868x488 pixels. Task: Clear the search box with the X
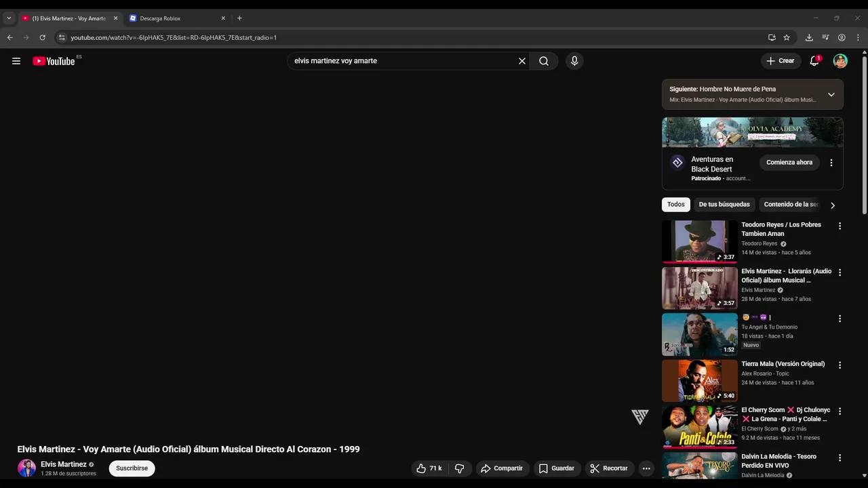[522, 61]
